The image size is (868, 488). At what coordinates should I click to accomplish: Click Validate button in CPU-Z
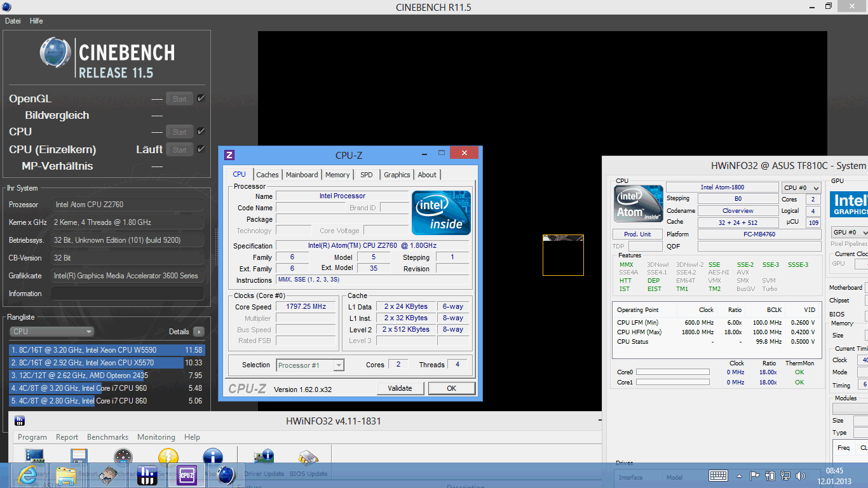tap(400, 388)
